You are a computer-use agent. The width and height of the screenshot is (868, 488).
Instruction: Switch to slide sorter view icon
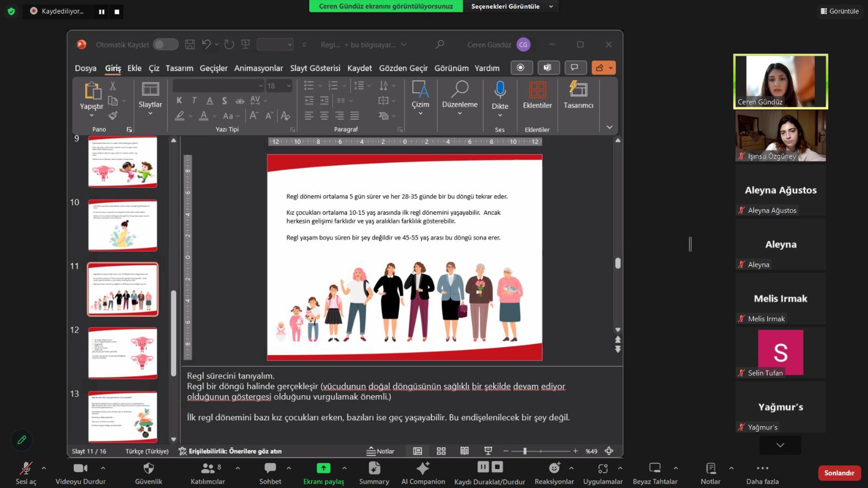441,451
